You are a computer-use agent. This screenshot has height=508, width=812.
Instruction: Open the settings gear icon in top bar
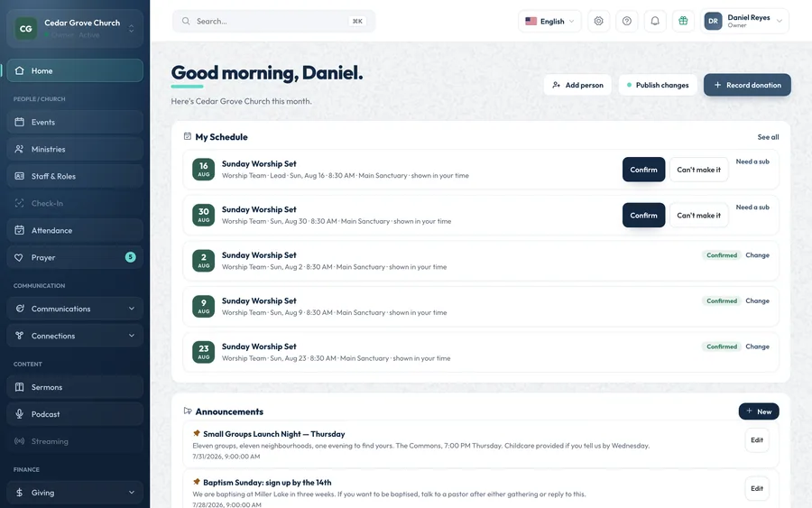pyautogui.click(x=599, y=22)
